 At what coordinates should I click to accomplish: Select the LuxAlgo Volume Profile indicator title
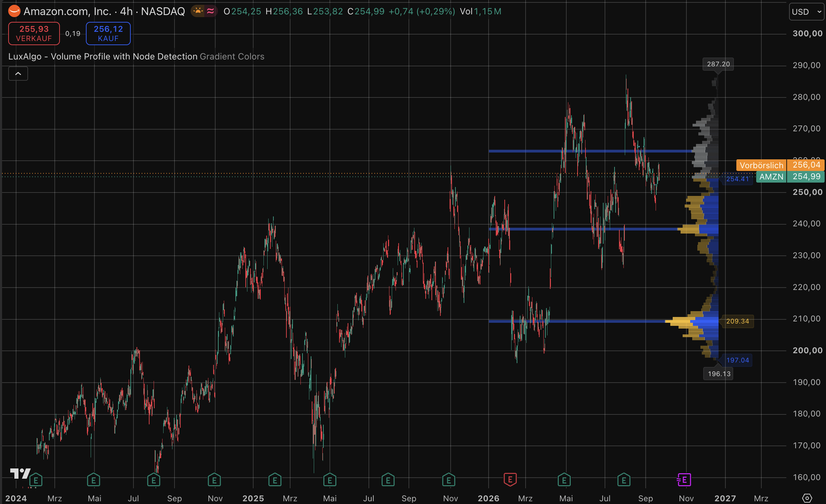(x=103, y=56)
